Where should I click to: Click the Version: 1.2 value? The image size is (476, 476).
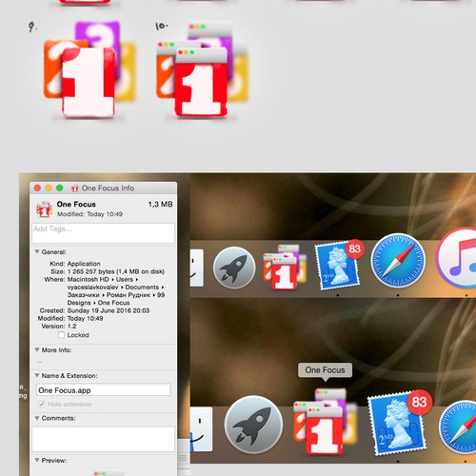[x=71, y=327]
